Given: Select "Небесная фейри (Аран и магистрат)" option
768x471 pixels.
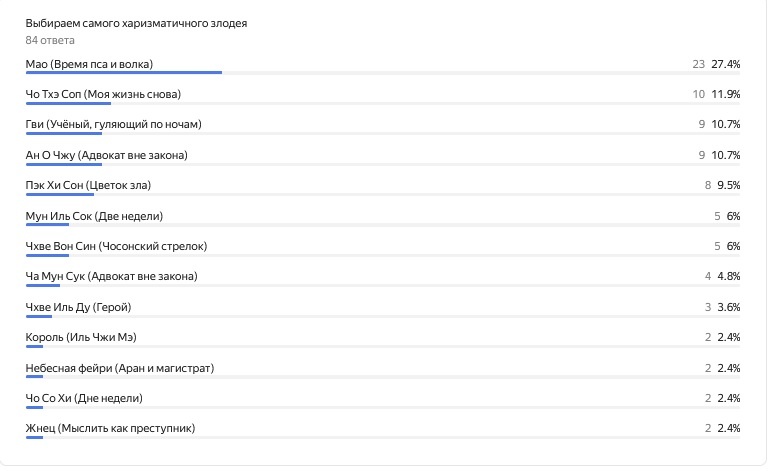Looking at the screenshot, I should pyautogui.click(x=120, y=368).
